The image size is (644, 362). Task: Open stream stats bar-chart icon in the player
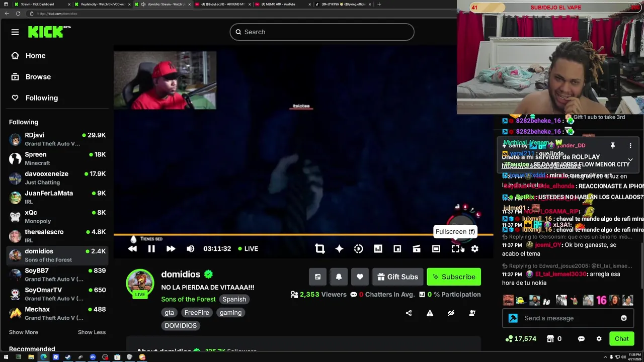378,249
